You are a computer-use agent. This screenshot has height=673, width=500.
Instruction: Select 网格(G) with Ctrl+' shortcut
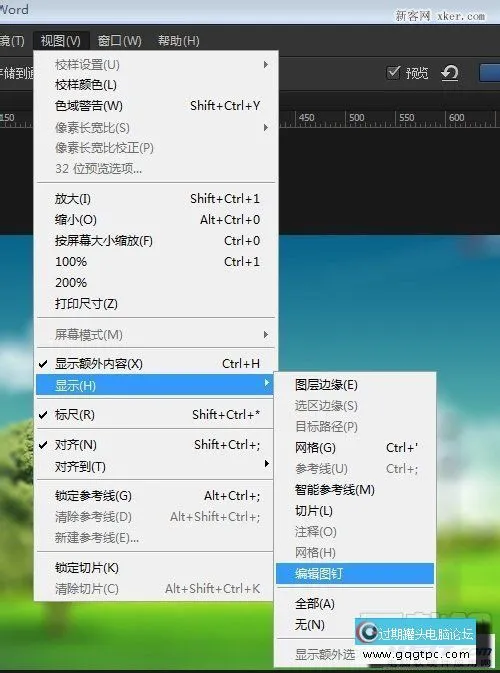[355, 448]
